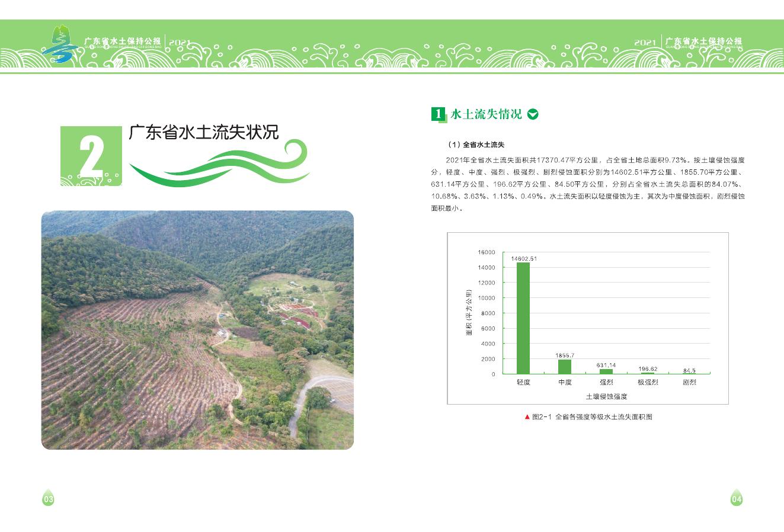Click the 631.14 data label in the chart
Viewport: 784px width, 532px height.
[606, 365]
